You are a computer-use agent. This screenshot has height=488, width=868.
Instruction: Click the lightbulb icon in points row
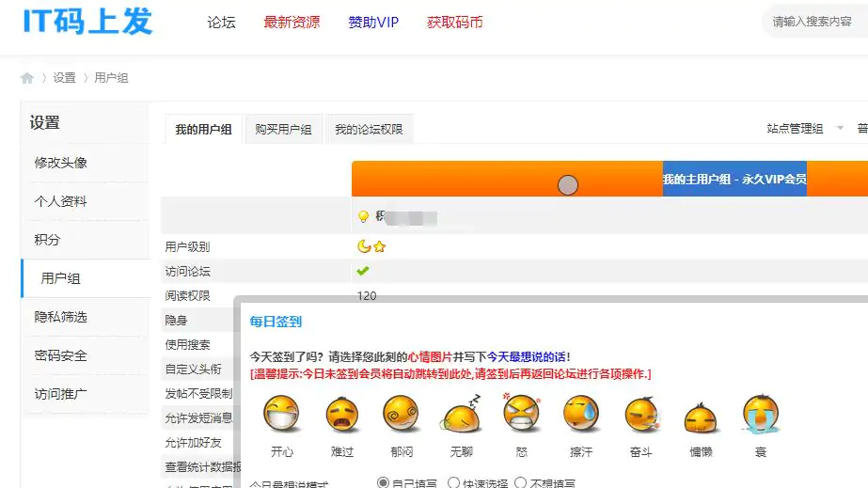[x=363, y=216]
